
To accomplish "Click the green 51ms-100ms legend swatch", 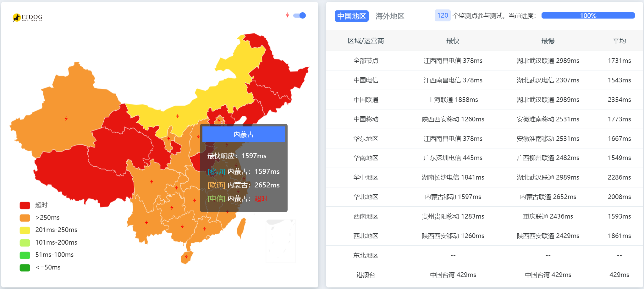I will click(x=25, y=255).
